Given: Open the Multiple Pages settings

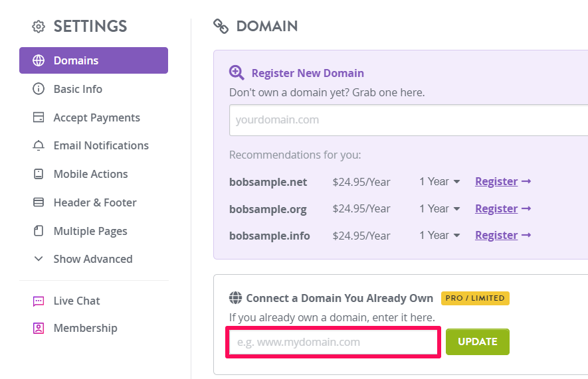Looking at the screenshot, I should click(90, 231).
